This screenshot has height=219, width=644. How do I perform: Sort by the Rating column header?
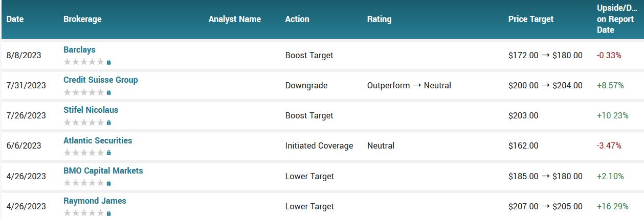(379, 19)
